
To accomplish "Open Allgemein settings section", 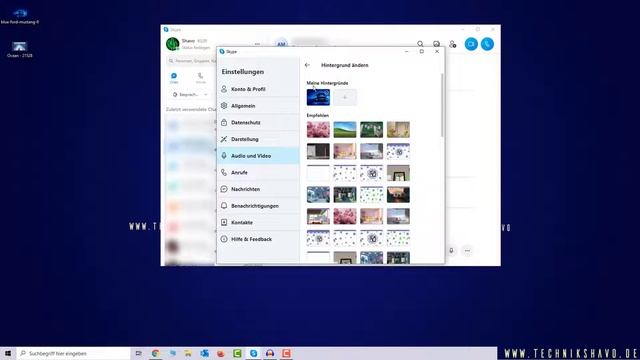I will pyautogui.click(x=258, y=106).
